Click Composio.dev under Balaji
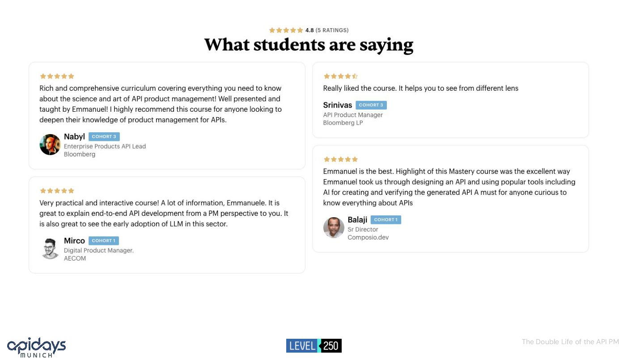The image size is (644, 362). click(368, 237)
